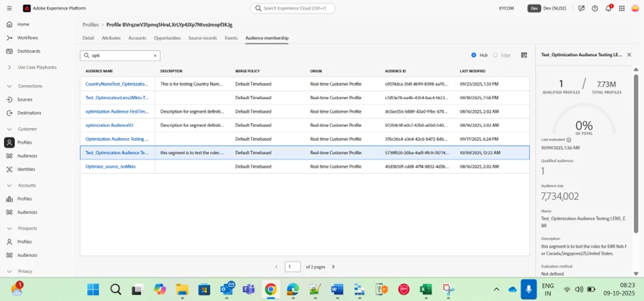Click the details panel scrollbar

pyautogui.click(x=636, y=153)
